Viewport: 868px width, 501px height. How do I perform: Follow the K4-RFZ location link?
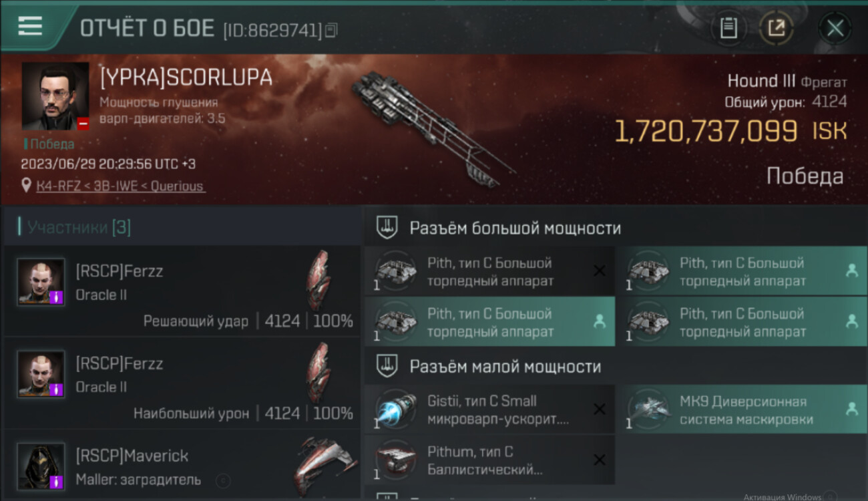pos(120,186)
